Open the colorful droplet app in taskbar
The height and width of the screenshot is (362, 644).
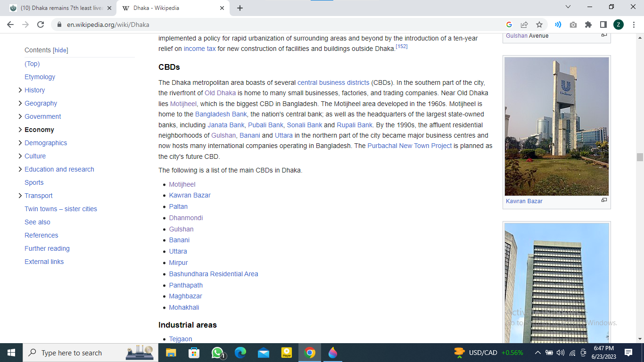pyautogui.click(x=333, y=353)
